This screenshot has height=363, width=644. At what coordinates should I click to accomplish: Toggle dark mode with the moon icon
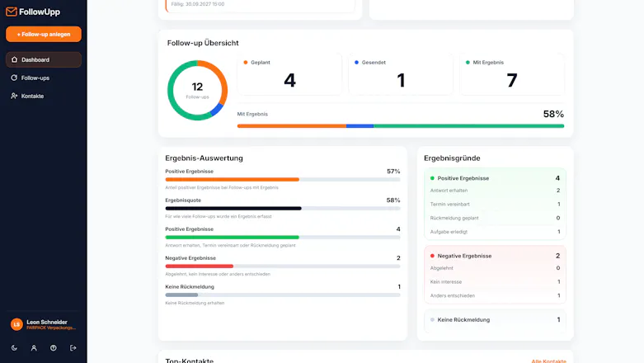(x=14, y=348)
